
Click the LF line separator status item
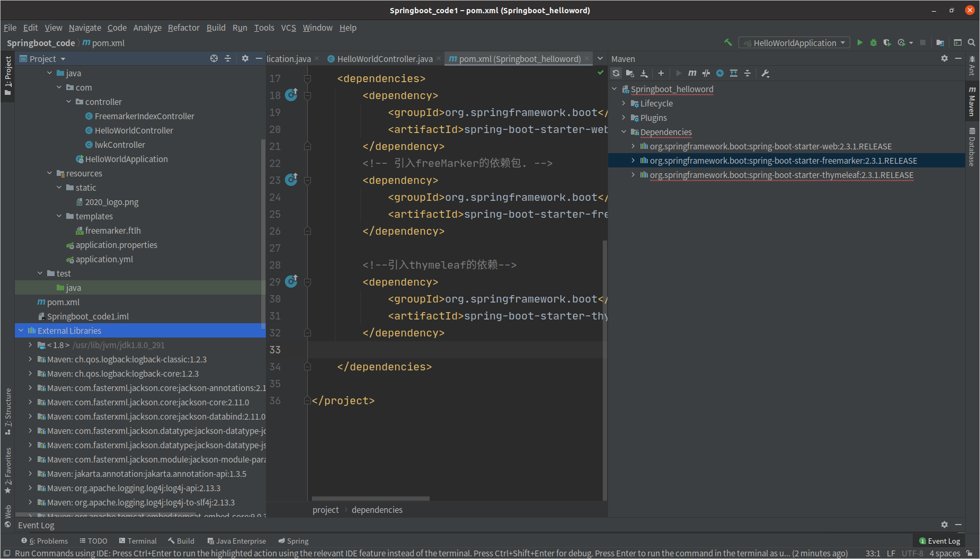pos(891,553)
